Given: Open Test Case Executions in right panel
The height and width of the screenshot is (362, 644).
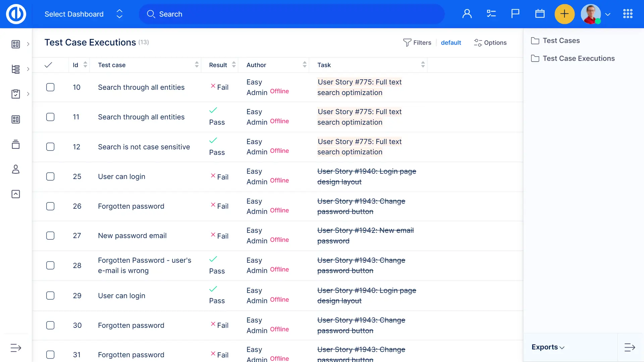Looking at the screenshot, I should [578, 58].
